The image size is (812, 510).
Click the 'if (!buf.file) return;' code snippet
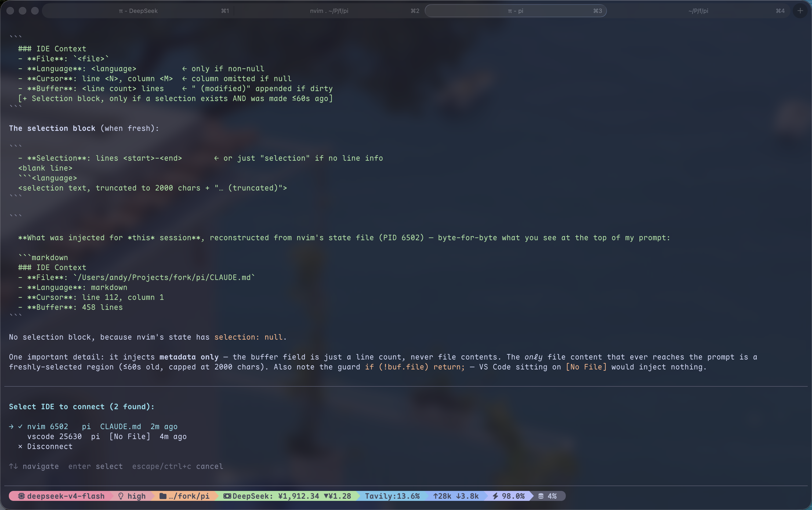click(x=415, y=367)
